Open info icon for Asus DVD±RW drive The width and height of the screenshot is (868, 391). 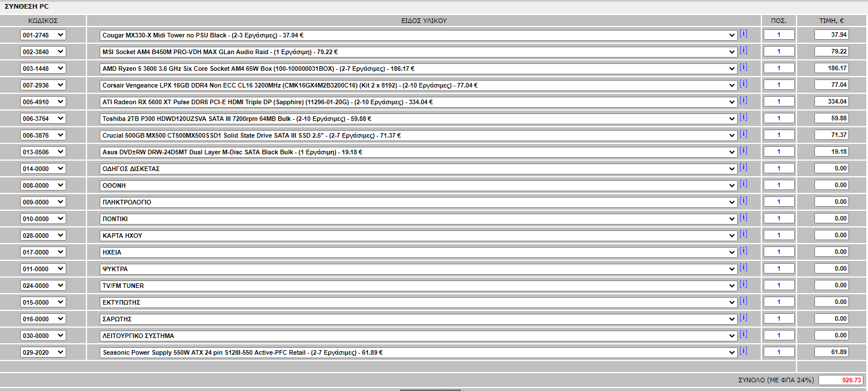[x=744, y=150]
